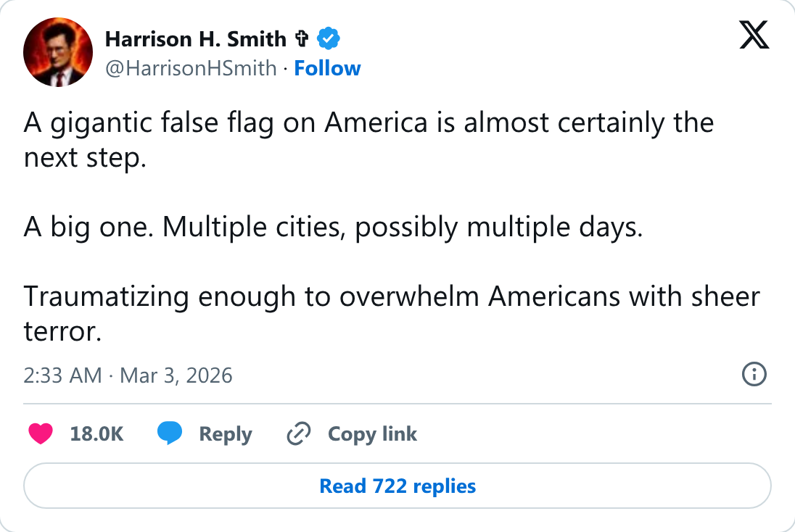The image size is (795, 532).
Task: Select the 18.0K likes count
Action: pos(96,434)
